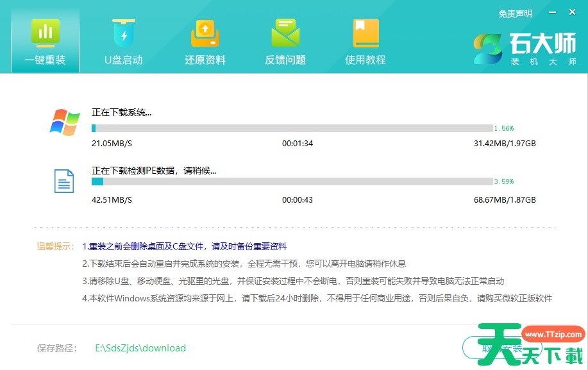Click the 00:01:34 remaining time
Screen dimensions: 588x370
coord(298,144)
